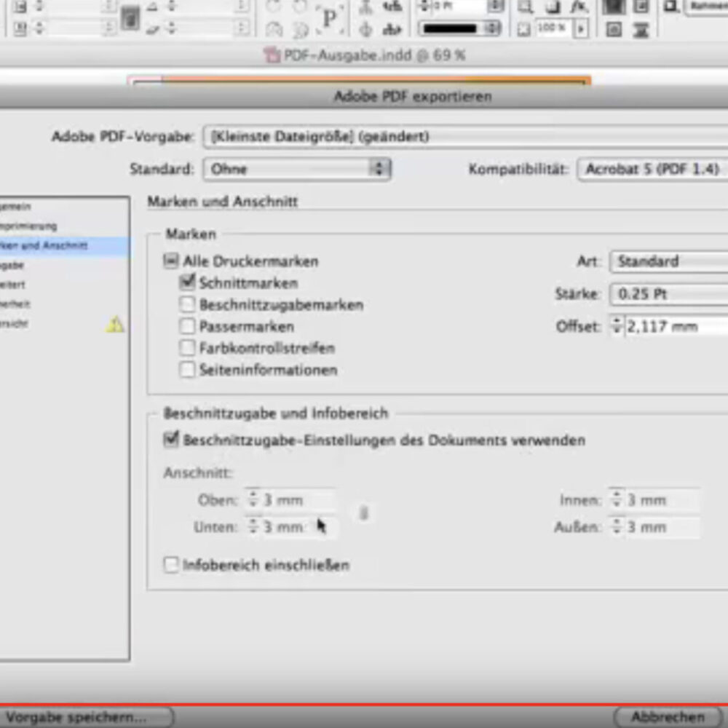Image resolution: width=728 pixels, height=728 pixels.
Task: Click the opacity field showing 100 %
Action: (x=553, y=29)
